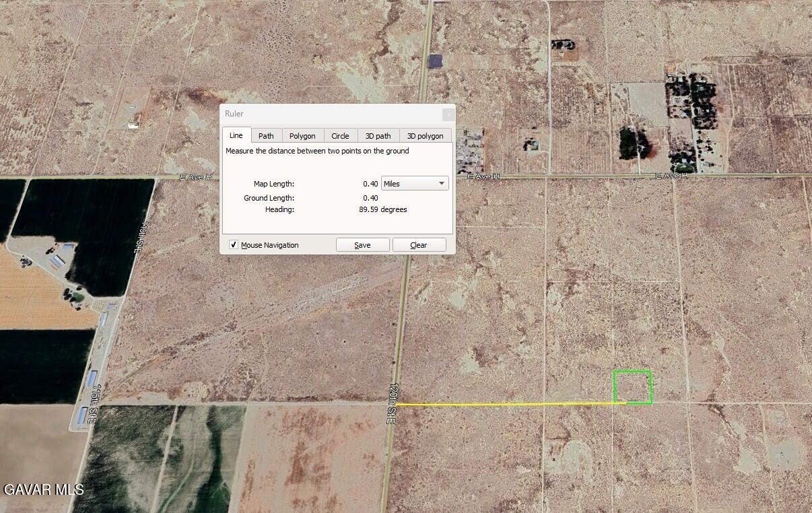This screenshot has width=812, height=513.
Task: Click the 120th St E road label
Action: (x=392, y=403)
